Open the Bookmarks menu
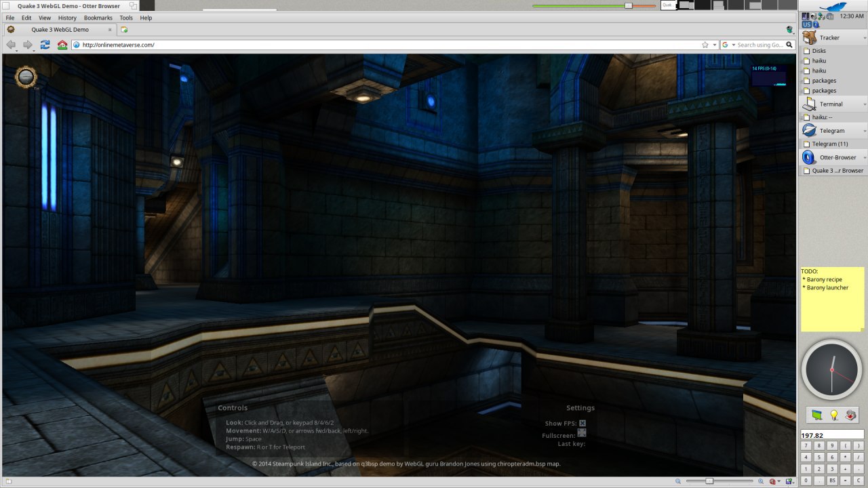868x488 pixels. click(x=98, y=18)
